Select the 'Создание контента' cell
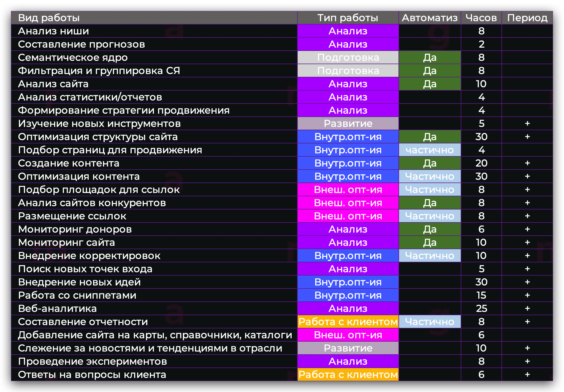The image size is (564, 392). 154,163
